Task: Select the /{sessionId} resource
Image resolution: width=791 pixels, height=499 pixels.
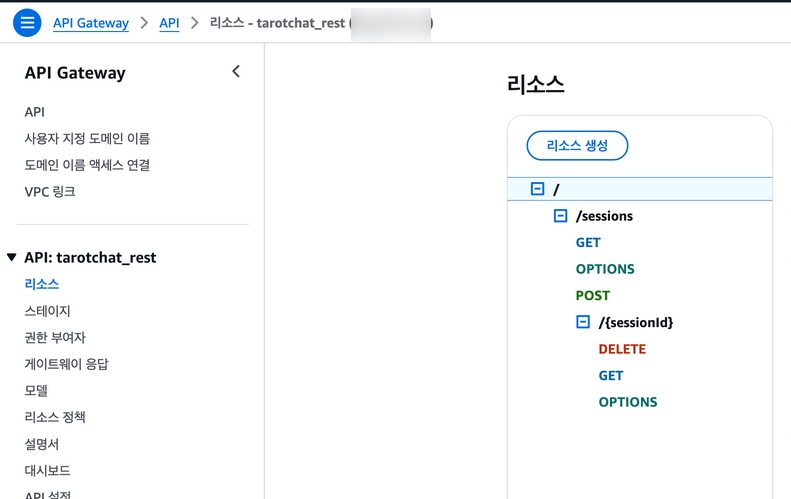Action: (636, 322)
